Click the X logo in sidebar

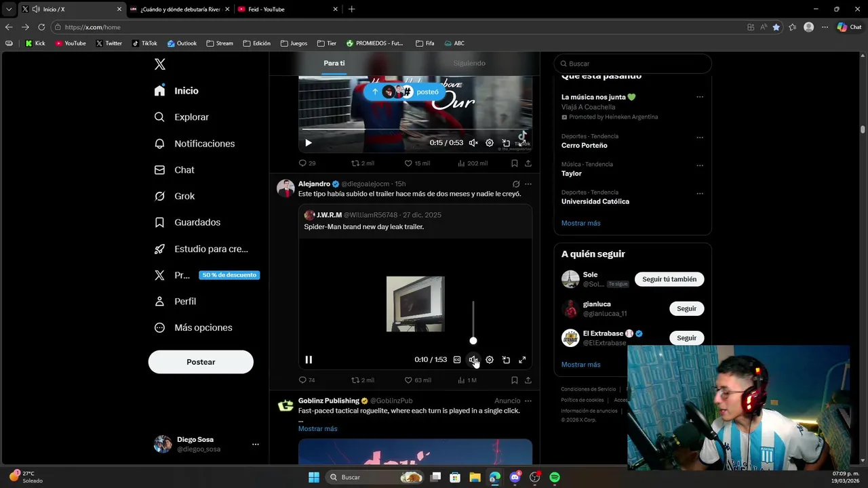(160, 64)
